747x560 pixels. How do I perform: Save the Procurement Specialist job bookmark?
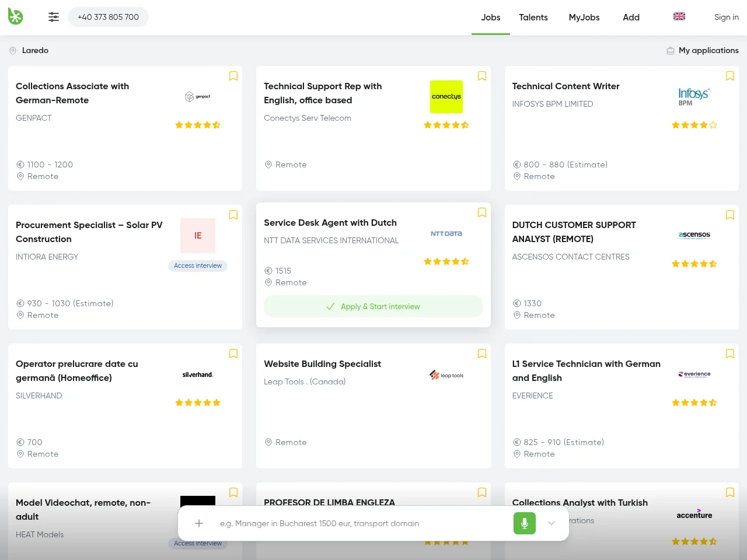point(233,215)
